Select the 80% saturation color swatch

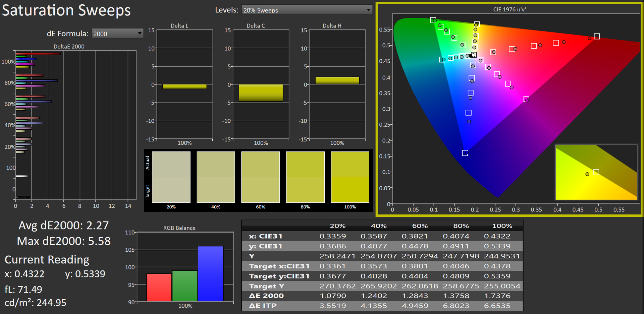(x=305, y=177)
